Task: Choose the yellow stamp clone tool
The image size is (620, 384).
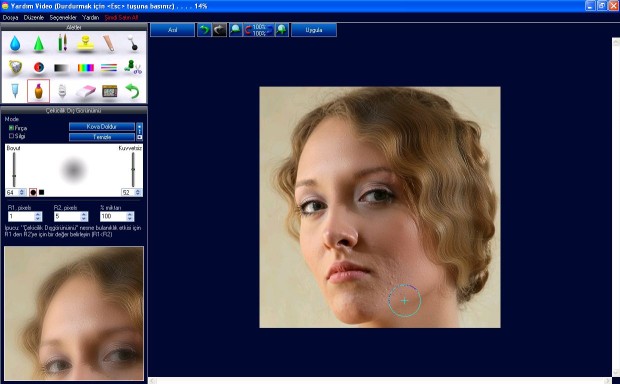Action: [85, 44]
